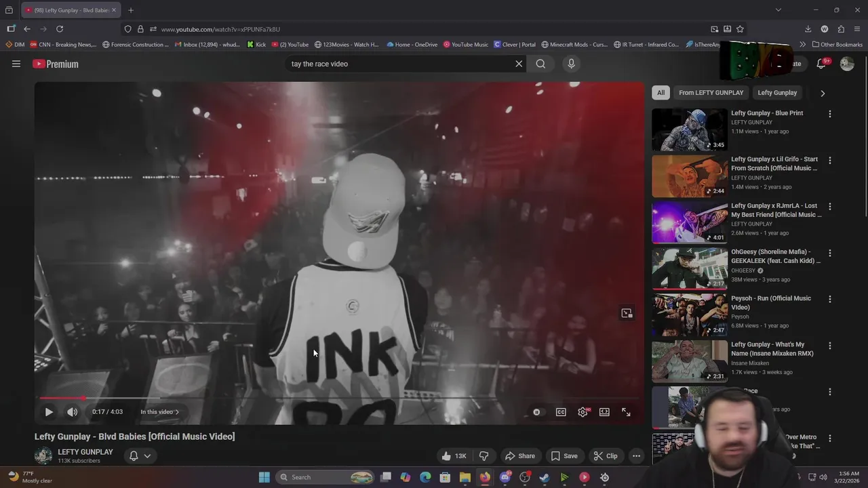The width and height of the screenshot is (868, 488).
Task: Open the 'Kick' bookmark
Action: click(x=256, y=45)
